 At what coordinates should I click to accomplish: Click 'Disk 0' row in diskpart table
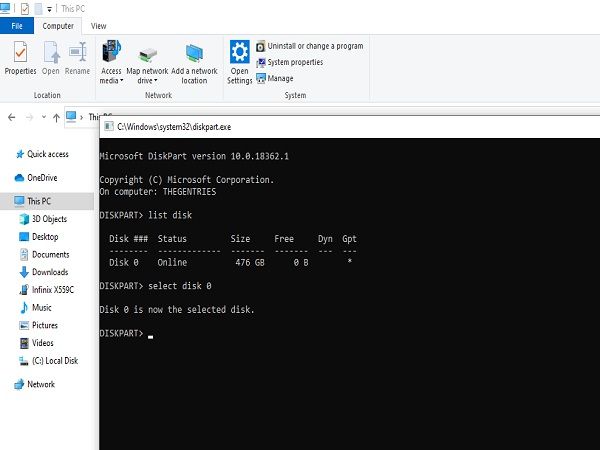point(233,262)
